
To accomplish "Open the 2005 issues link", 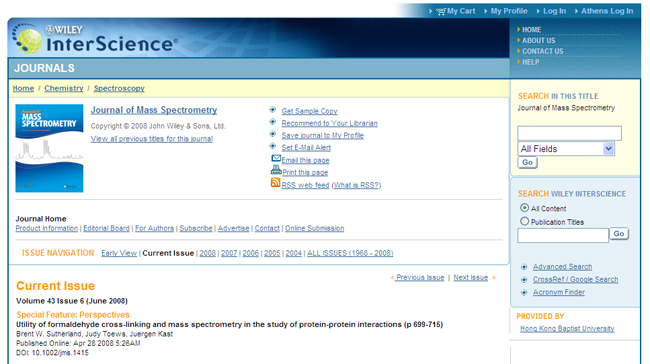I will [272, 253].
